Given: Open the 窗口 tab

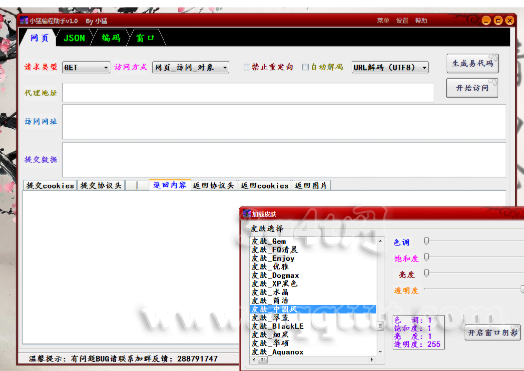Looking at the screenshot, I should (x=145, y=38).
